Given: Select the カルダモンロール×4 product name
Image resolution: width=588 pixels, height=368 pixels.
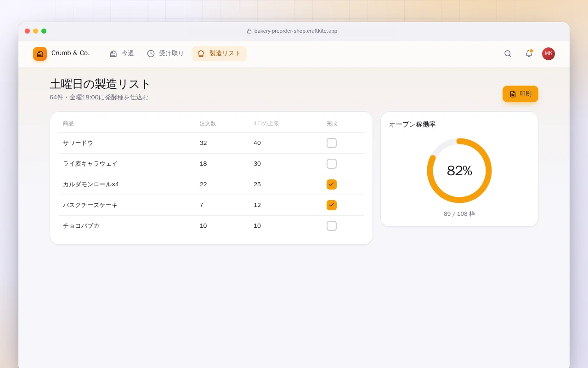Looking at the screenshot, I should coord(91,184).
